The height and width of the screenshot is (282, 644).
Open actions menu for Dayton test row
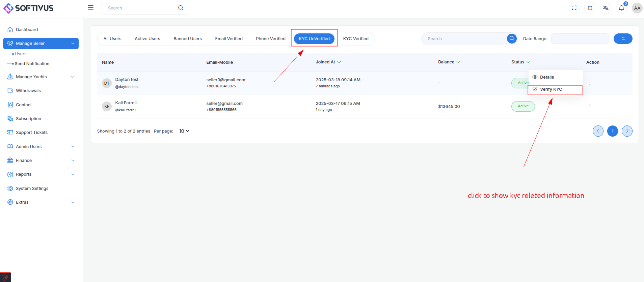click(590, 83)
